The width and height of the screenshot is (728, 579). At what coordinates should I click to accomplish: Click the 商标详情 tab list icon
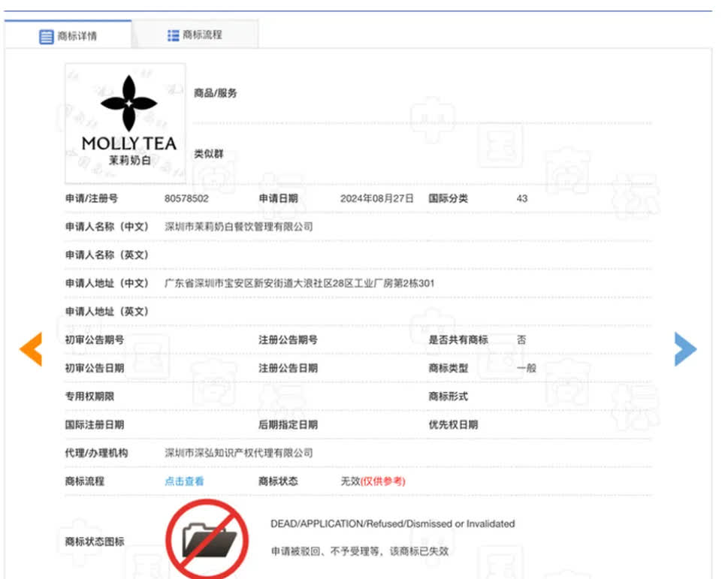click(x=47, y=36)
